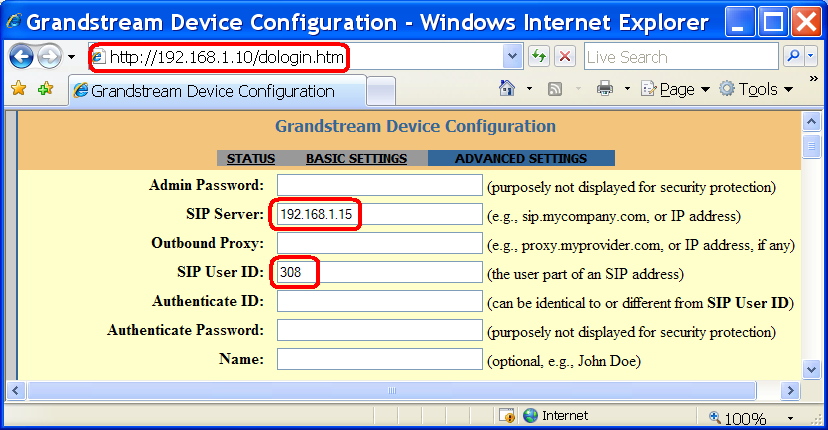This screenshot has height=430, width=828.
Task: Click the Add to Favorites icon
Action: click(x=45, y=88)
